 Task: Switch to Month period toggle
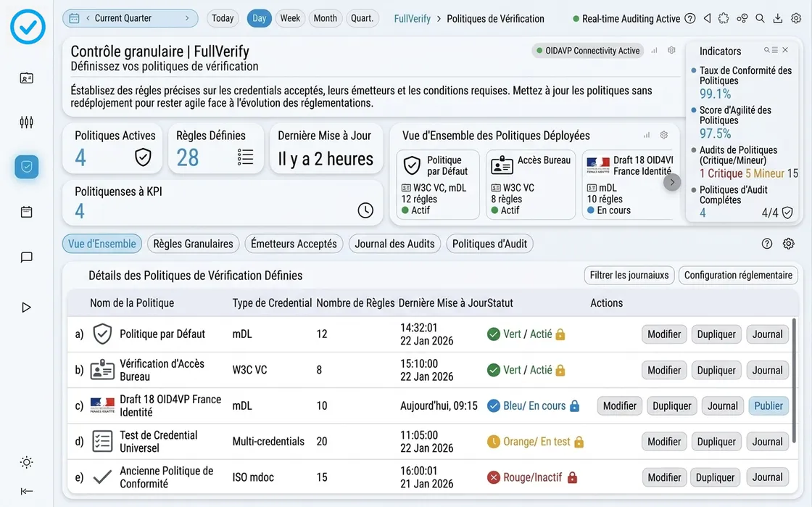click(x=325, y=19)
